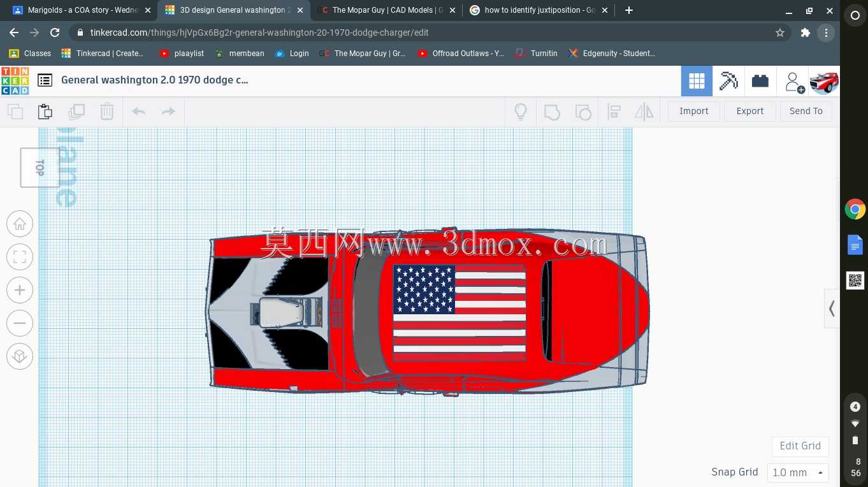868x487 pixels.
Task: Click the Ungroup shapes icon
Action: pyautogui.click(x=583, y=112)
